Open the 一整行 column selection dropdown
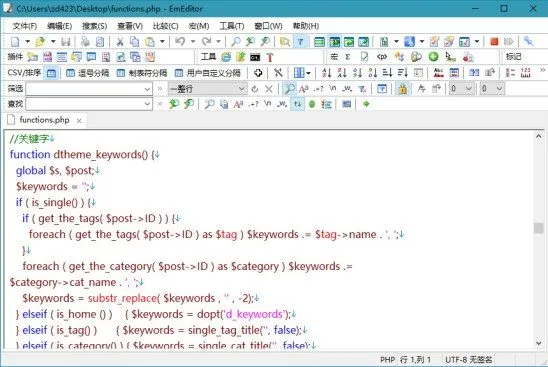This screenshot has width=548, height=367. pyautogui.click(x=208, y=89)
